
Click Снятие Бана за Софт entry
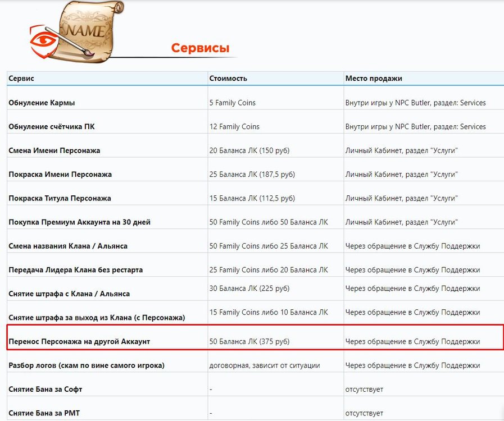pyautogui.click(x=46, y=389)
